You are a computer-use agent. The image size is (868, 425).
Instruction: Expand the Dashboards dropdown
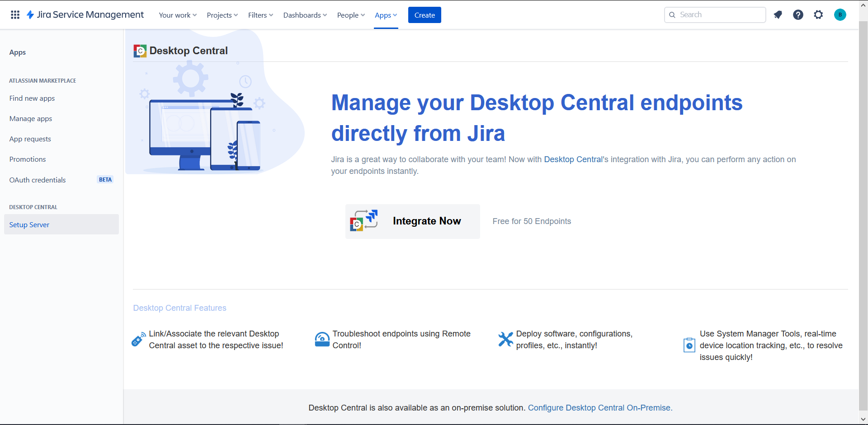[x=305, y=15]
